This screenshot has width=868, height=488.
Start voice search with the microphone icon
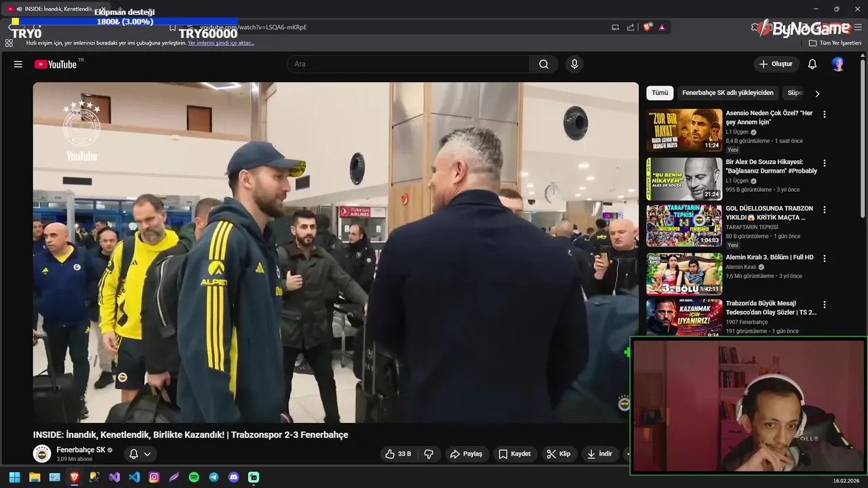574,64
